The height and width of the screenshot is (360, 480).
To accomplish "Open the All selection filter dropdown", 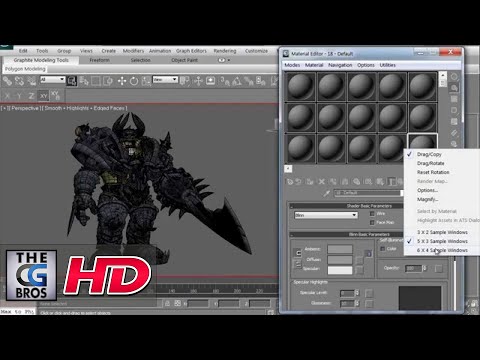I will 52,80.
